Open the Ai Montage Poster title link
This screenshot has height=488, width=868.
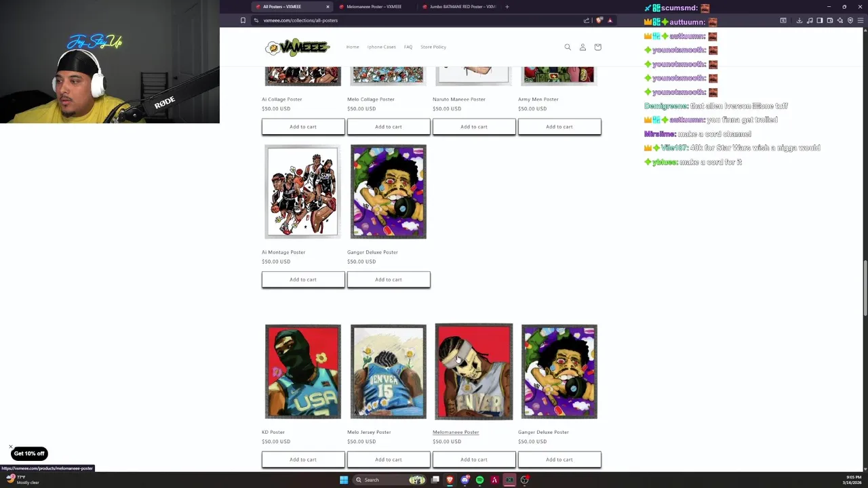(x=283, y=252)
